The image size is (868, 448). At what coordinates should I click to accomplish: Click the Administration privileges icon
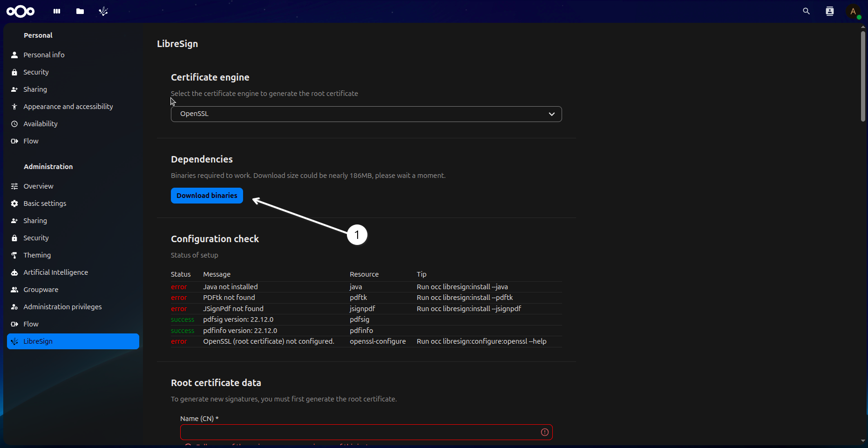[14, 307]
